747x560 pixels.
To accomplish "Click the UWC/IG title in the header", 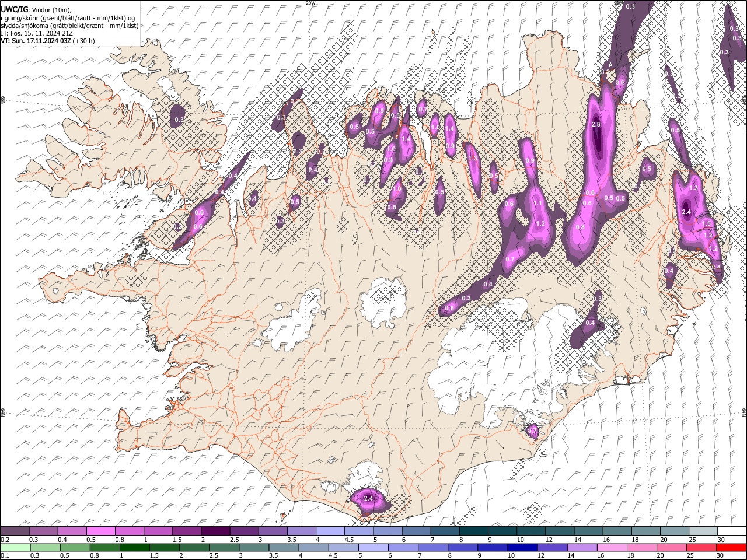I will (x=14, y=9).
